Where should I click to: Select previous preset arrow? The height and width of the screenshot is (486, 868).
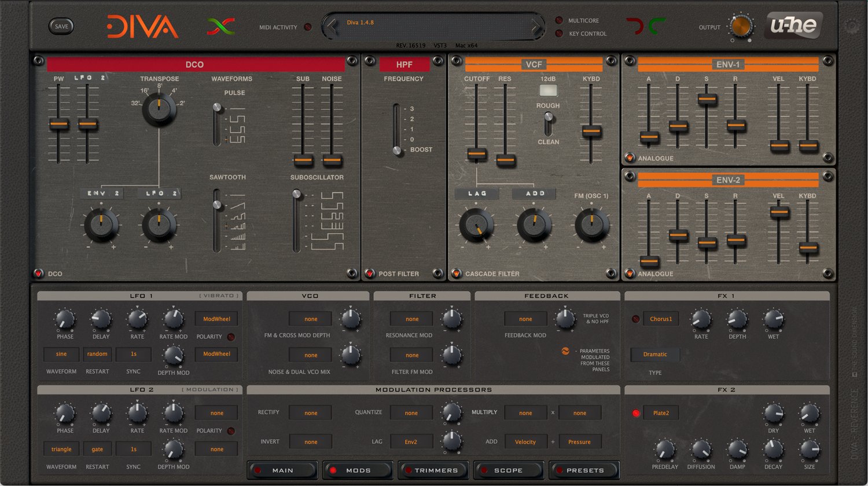point(332,26)
